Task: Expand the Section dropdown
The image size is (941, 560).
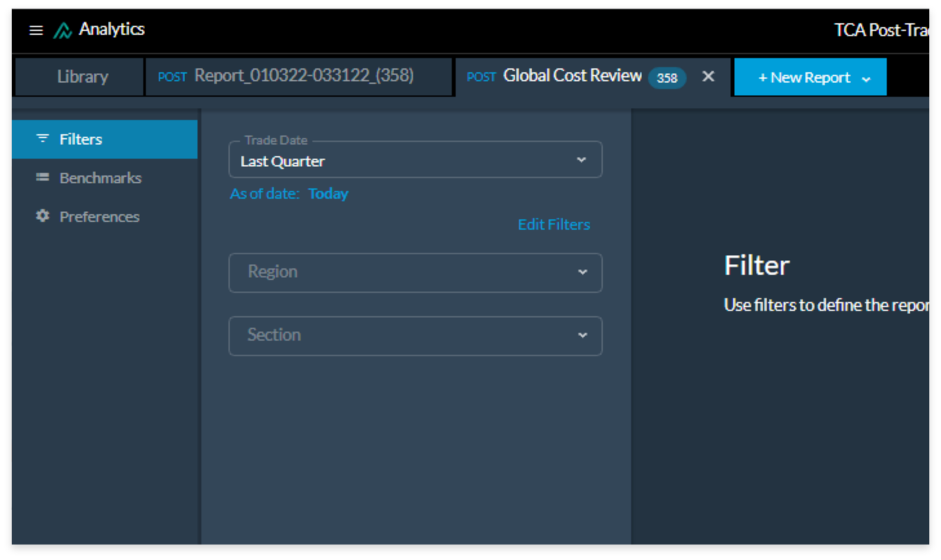Action: (x=415, y=335)
